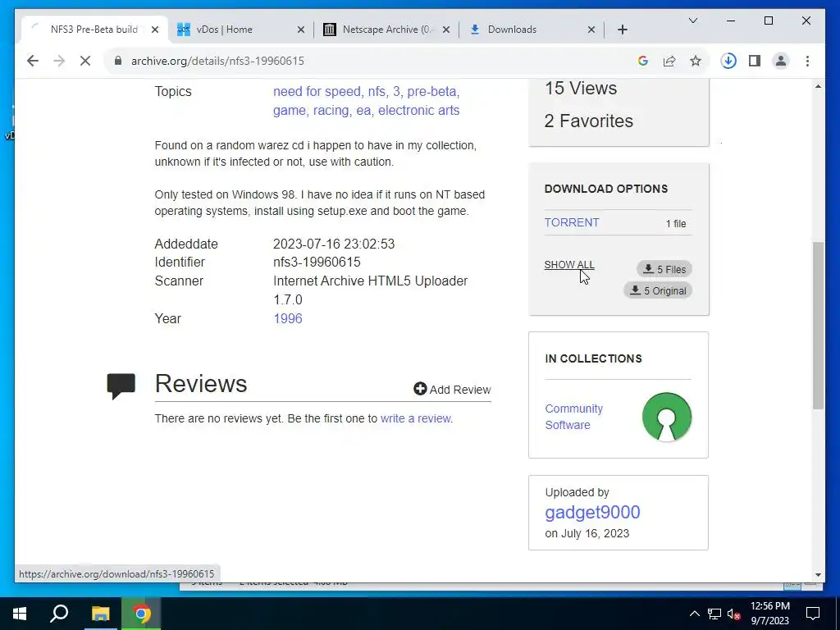The image size is (840, 630).
Task: Open File Explorer from the taskbar
Action: click(100, 614)
